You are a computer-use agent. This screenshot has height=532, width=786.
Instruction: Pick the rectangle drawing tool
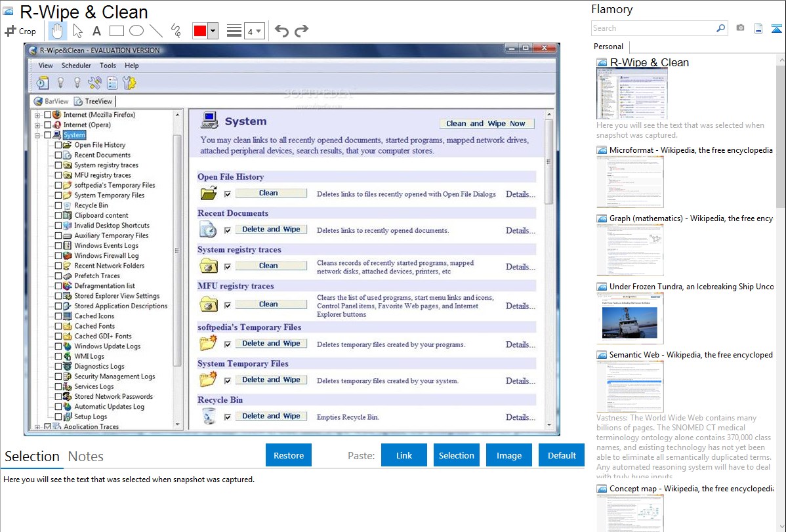116,31
